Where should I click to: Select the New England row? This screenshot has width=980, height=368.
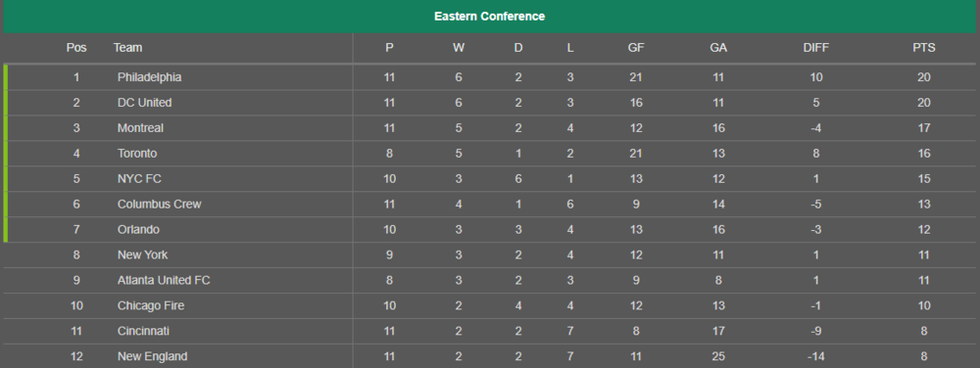point(489,357)
